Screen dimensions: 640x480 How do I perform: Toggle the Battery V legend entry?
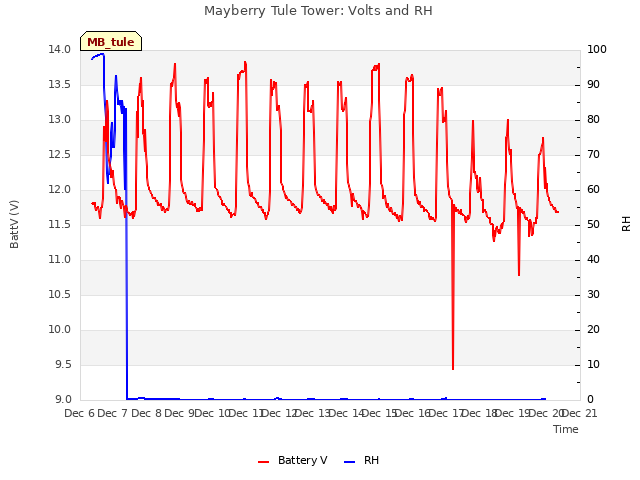pyautogui.click(x=293, y=460)
